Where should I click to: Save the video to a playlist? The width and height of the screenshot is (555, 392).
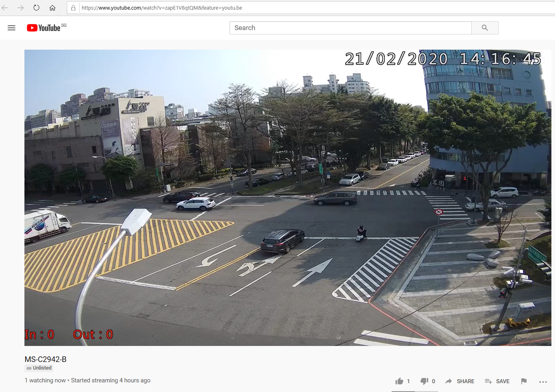(497, 381)
